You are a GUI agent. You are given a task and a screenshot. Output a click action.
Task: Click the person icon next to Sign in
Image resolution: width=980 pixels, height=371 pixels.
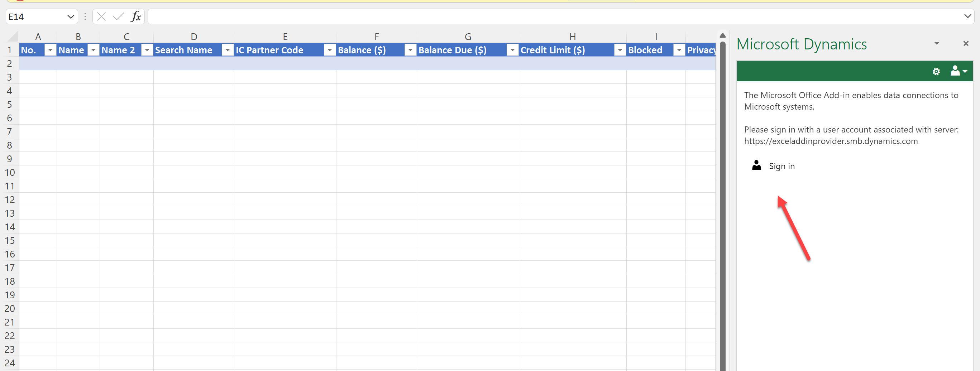tap(756, 165)
